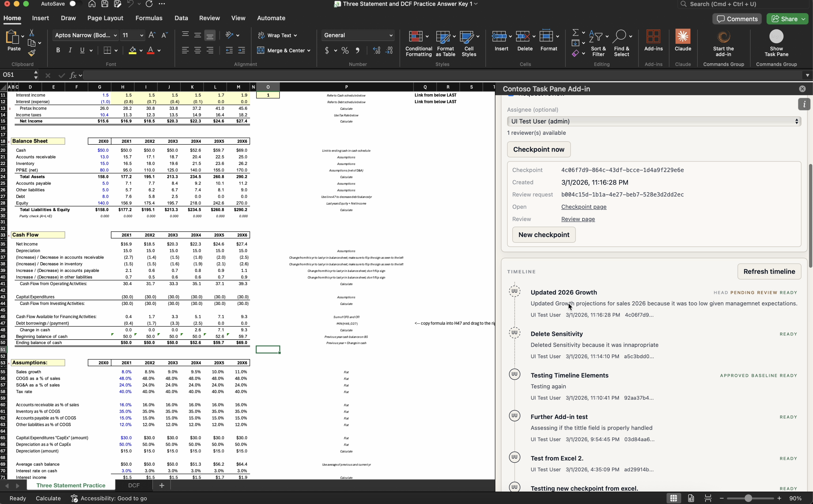The image size is (813, 504).
Task: Toggle Bold formatting
Action: (58, 50)
